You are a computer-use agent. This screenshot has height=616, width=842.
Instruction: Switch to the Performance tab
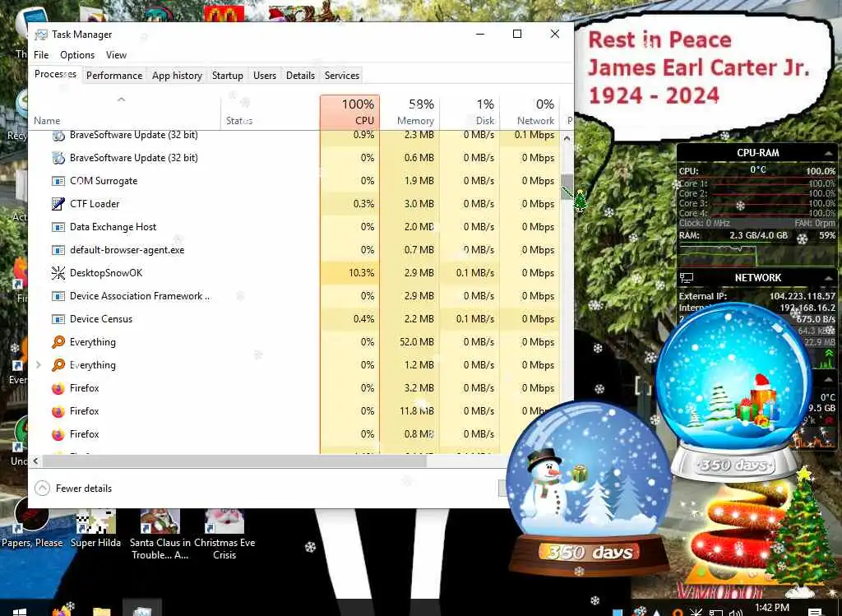(114, 76)
